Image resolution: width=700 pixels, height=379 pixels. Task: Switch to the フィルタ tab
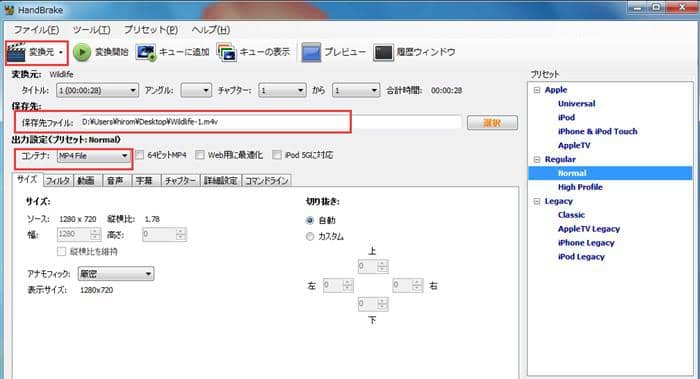[x=58, y=180]
